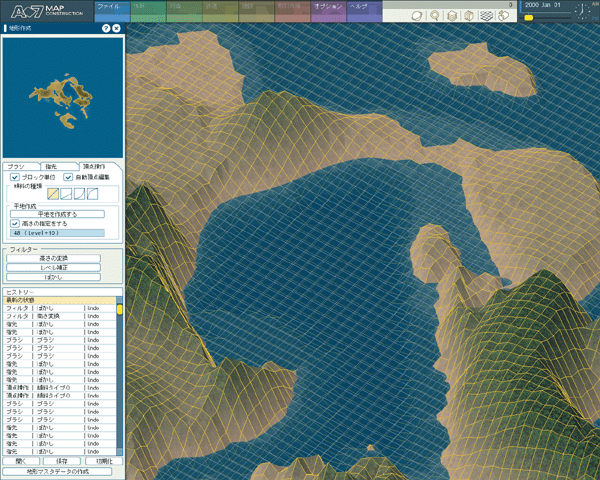Image resolution: width=600 pixels, height=480 pixels.
Task: Click the 地形マスタデータの作成 button
Action: pos(57,472)
